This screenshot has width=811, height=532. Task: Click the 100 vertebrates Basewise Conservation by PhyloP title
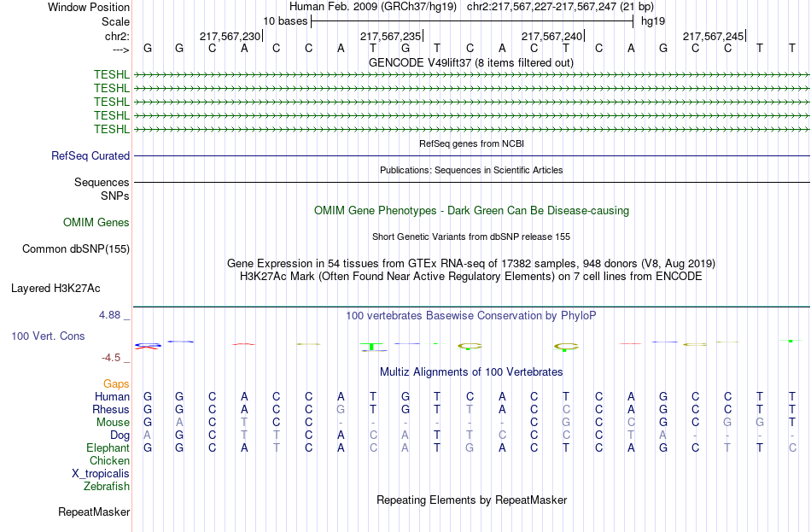coord(471,316)
